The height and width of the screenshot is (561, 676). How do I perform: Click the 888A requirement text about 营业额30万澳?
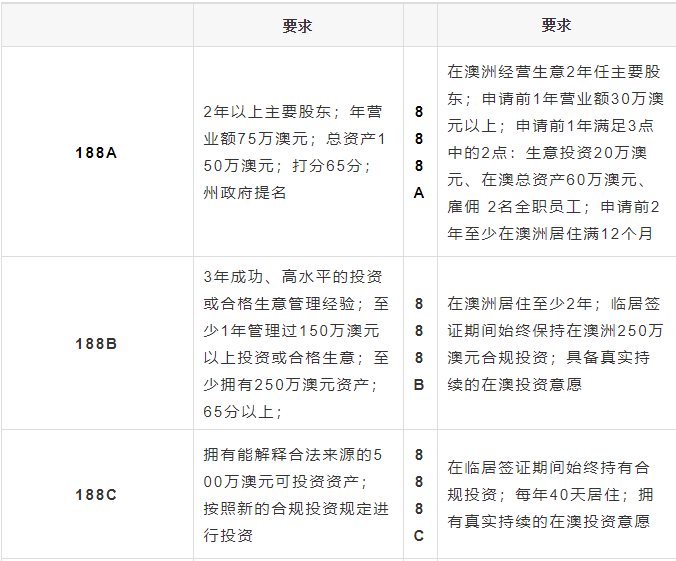(555, 152)
